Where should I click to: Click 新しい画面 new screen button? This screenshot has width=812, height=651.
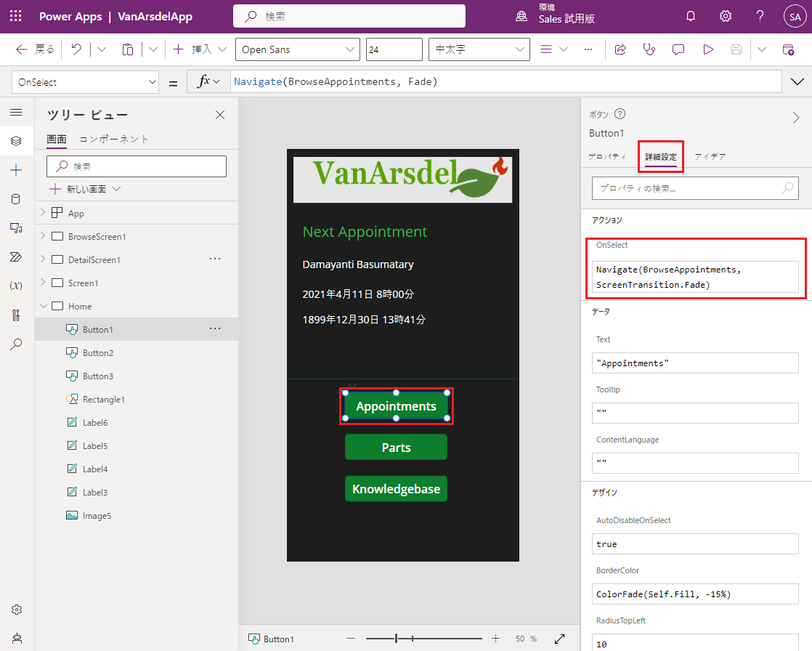(85, 189)
